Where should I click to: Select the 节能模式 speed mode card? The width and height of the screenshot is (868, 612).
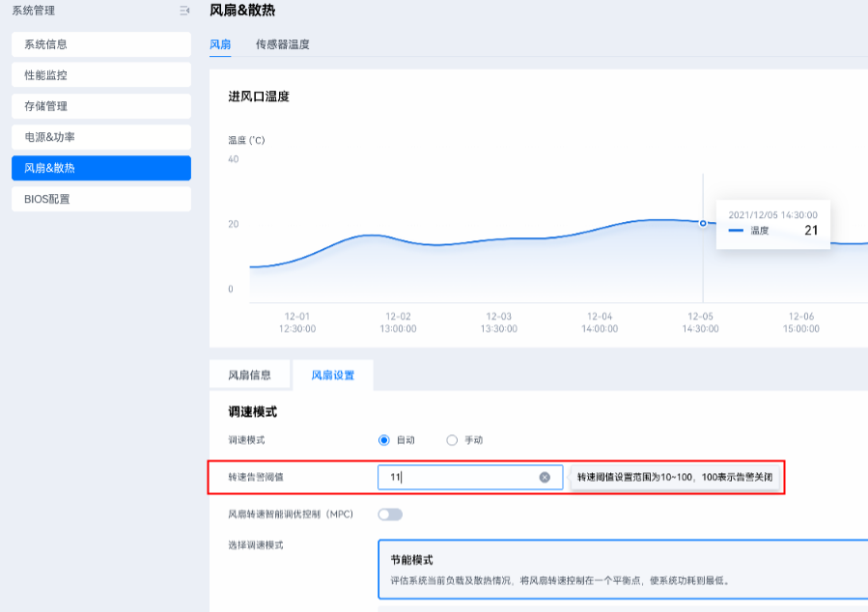point(618,570)
